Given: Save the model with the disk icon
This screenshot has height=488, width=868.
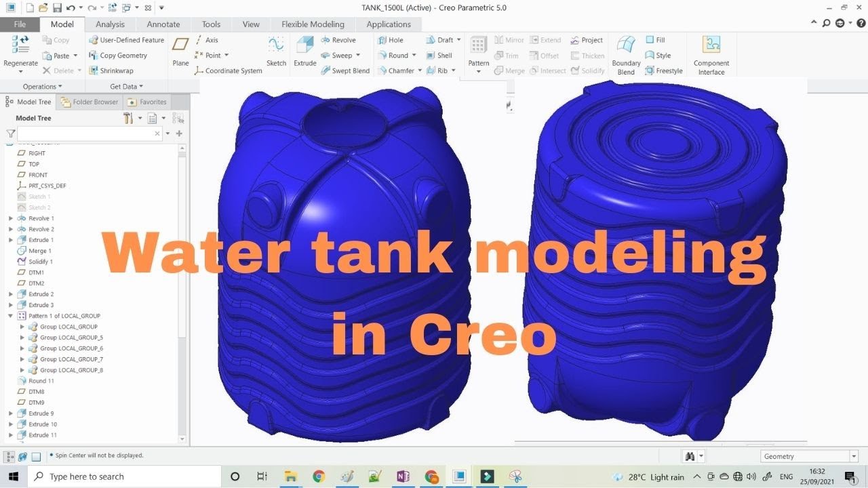Looking at the screenshot, I should pyautogui.click(x=57, y=8).
